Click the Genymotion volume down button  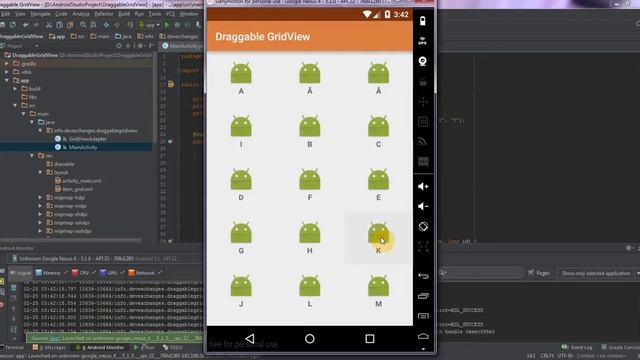(423, 206)
